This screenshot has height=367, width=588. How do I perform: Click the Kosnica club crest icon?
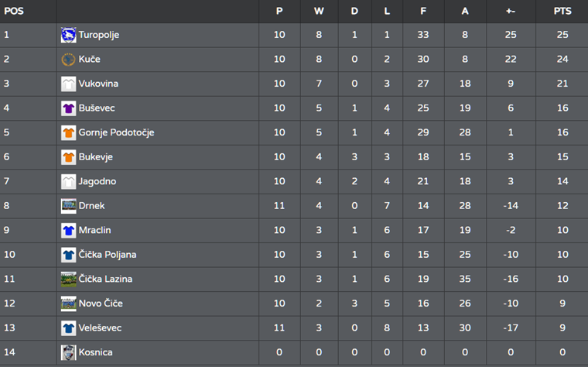coord(68,352)
